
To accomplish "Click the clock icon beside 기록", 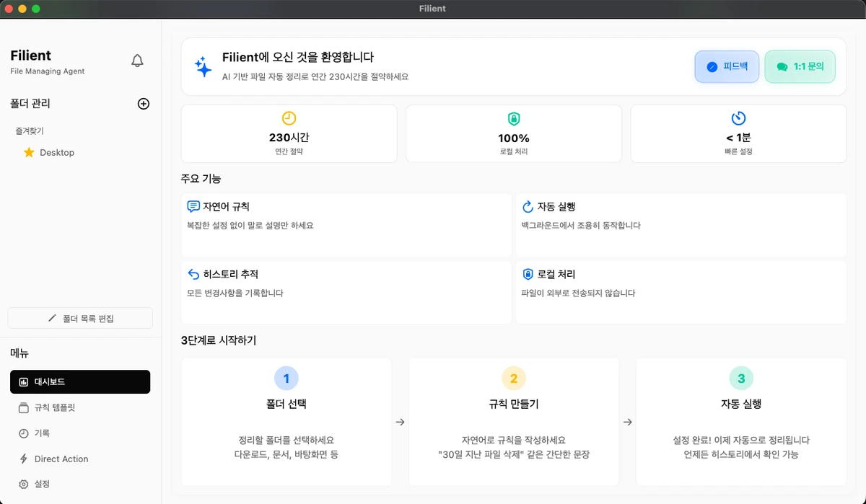I will (24, 433).
